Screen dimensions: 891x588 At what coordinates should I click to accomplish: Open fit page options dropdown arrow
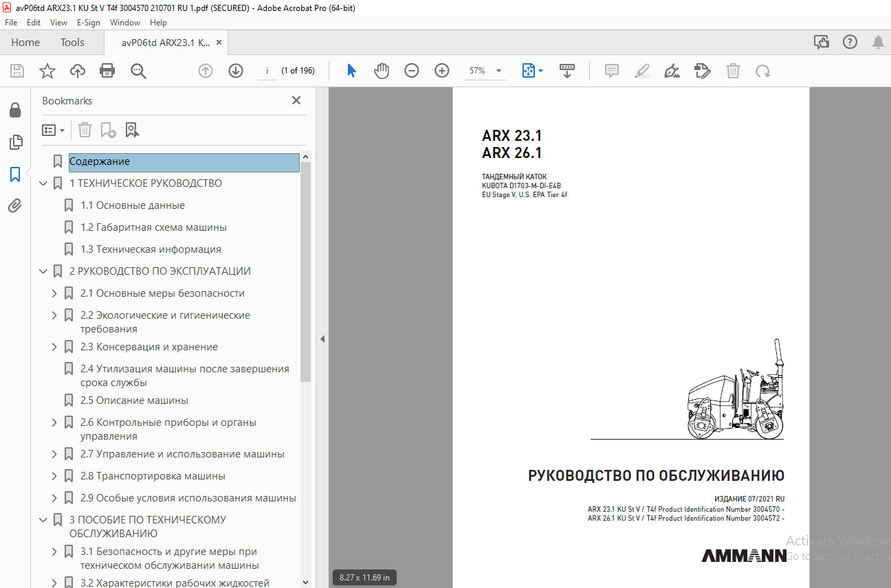[540, 71]
